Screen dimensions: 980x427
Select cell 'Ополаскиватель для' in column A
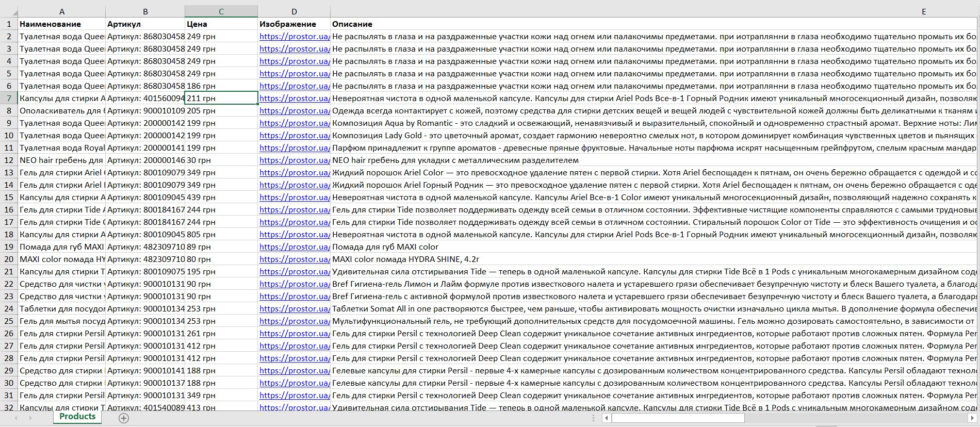pyautogui.click(x=61, y=110)
